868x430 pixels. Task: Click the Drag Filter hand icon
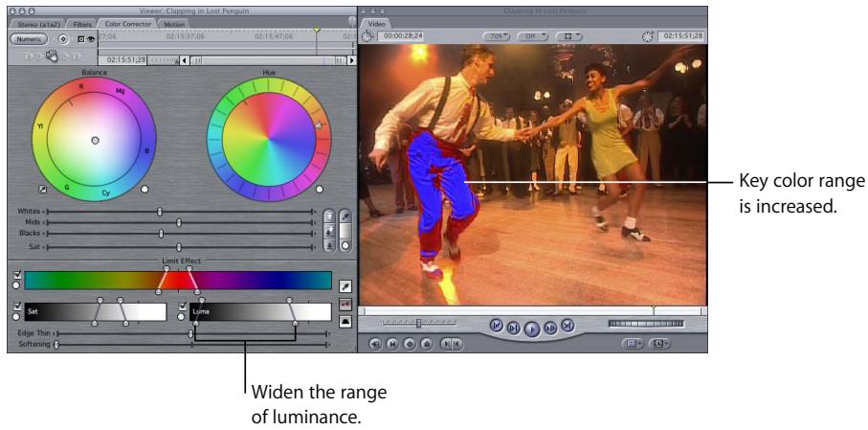[53, 55]
